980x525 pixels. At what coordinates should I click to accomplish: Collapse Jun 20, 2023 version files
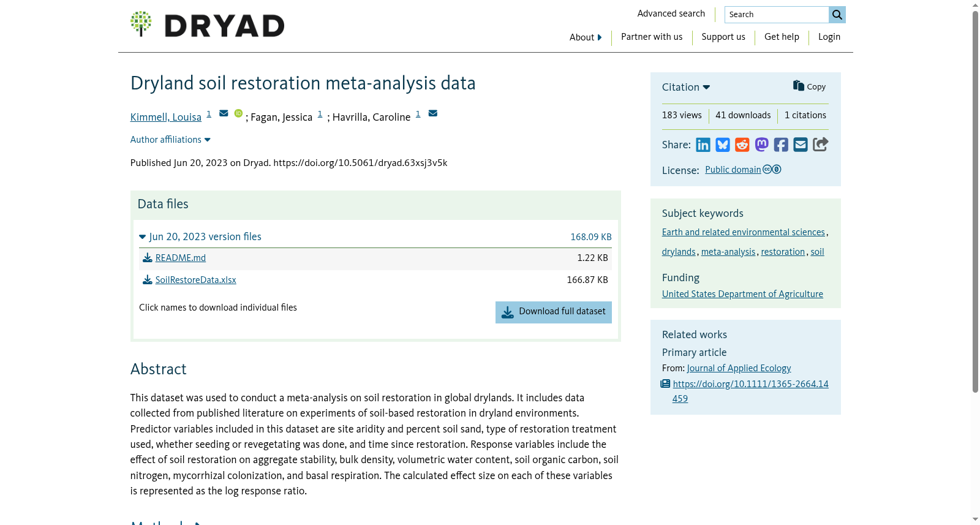(200, 236)
